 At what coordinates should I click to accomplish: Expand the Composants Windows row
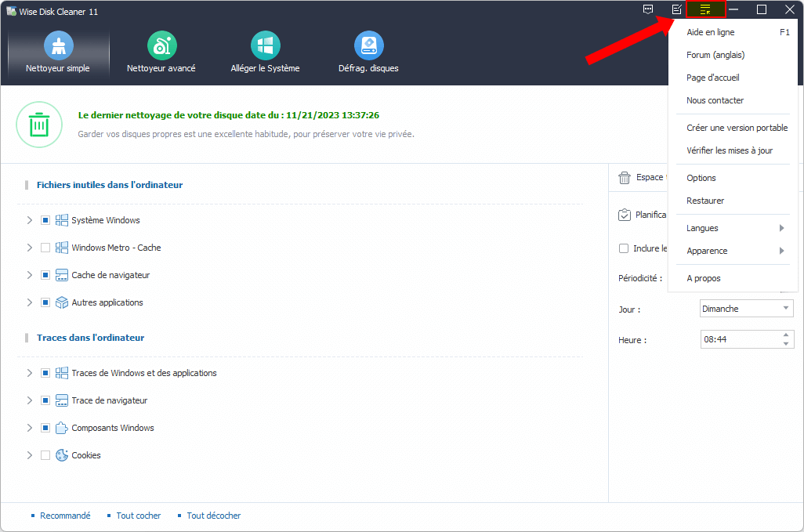click(x=30, y=428)
